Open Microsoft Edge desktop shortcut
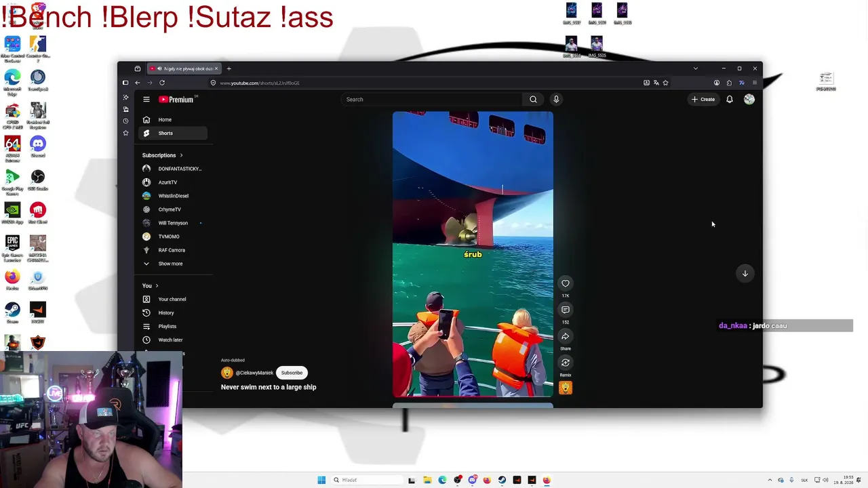Image resolution: width=868 pixels, height=488 pixels. 12,80
